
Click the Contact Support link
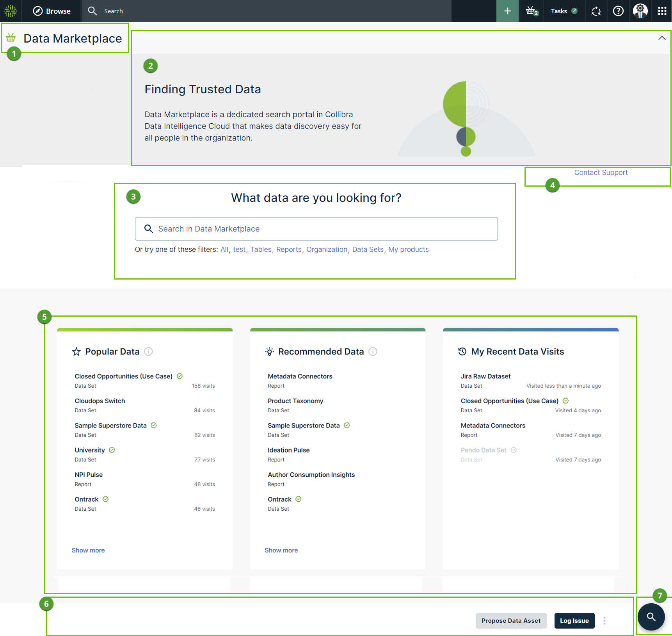click(x=601, y=173)
